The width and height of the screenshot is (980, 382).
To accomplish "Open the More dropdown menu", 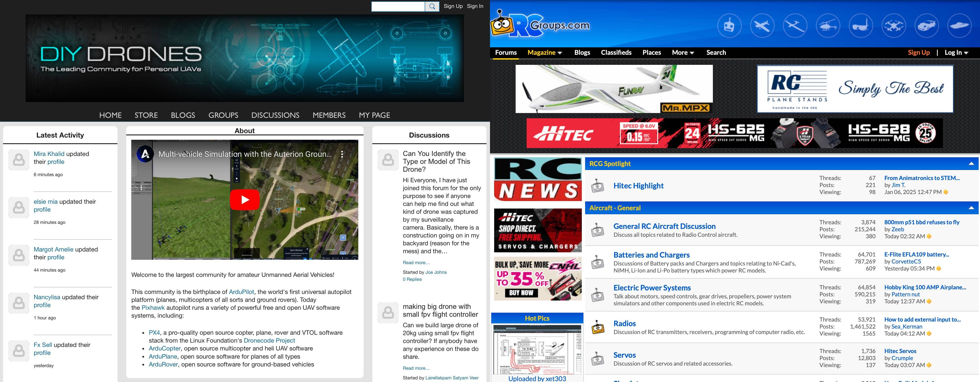I will click(683, 52).
